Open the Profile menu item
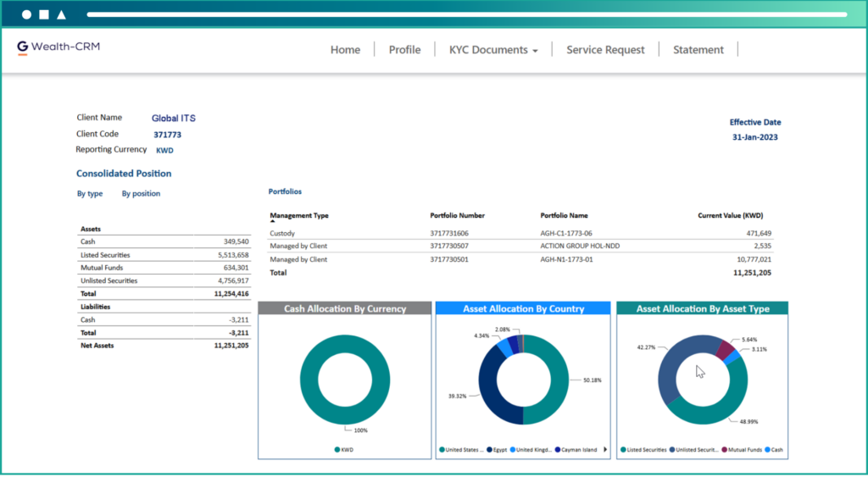This screenshot has height=488, width=868. [404, 50]
